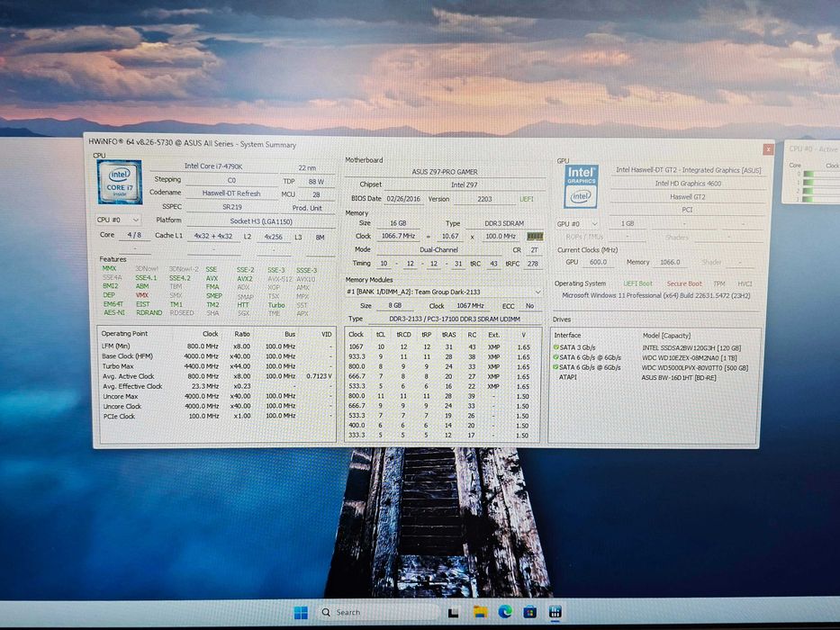840x630 pixels.
Task: Open the CPU #0 selector dropdown
Action: (x=119, y=220)
